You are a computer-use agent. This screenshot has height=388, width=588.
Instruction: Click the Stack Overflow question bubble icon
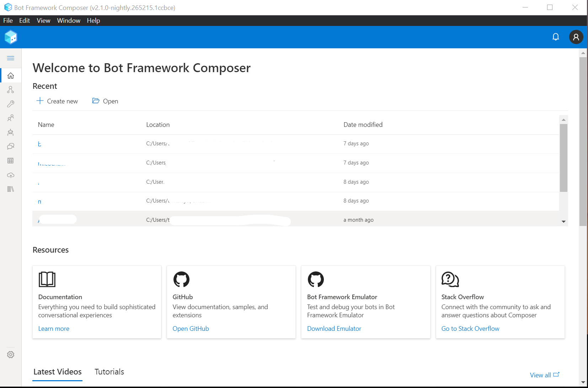click(x=450, y=279)
